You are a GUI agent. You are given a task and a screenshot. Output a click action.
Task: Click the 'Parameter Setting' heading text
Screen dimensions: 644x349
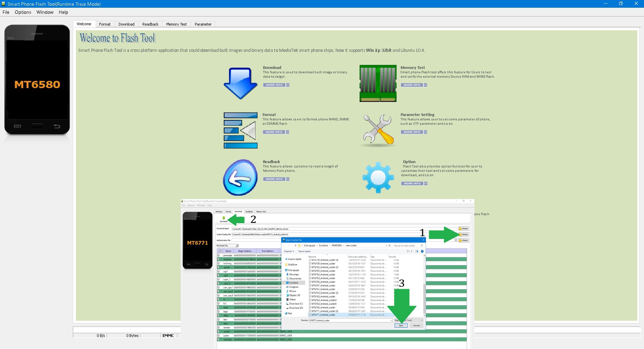[417, 115]
